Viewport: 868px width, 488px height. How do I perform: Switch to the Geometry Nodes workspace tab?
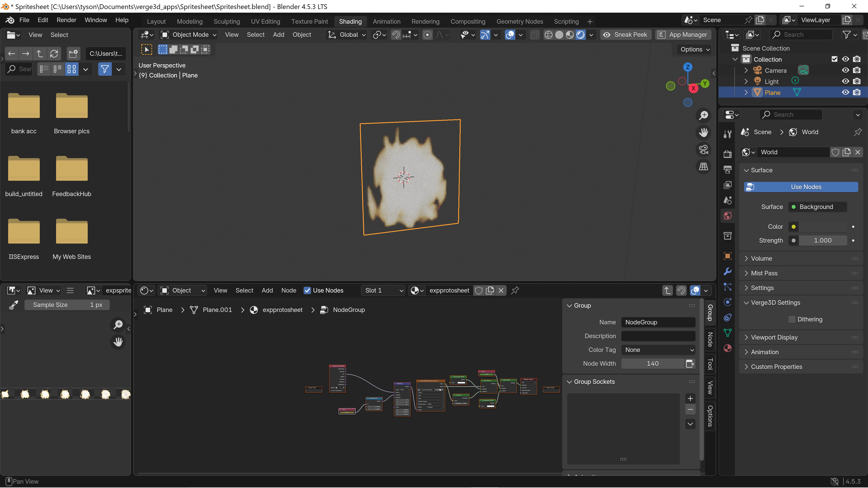click(x=519, y=21)
